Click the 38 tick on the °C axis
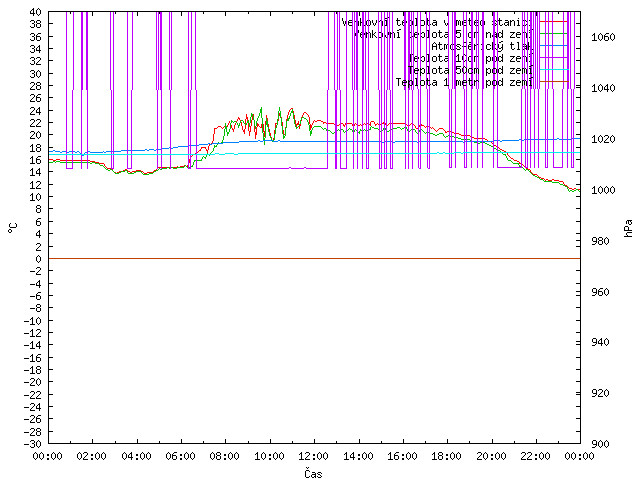 36,24
